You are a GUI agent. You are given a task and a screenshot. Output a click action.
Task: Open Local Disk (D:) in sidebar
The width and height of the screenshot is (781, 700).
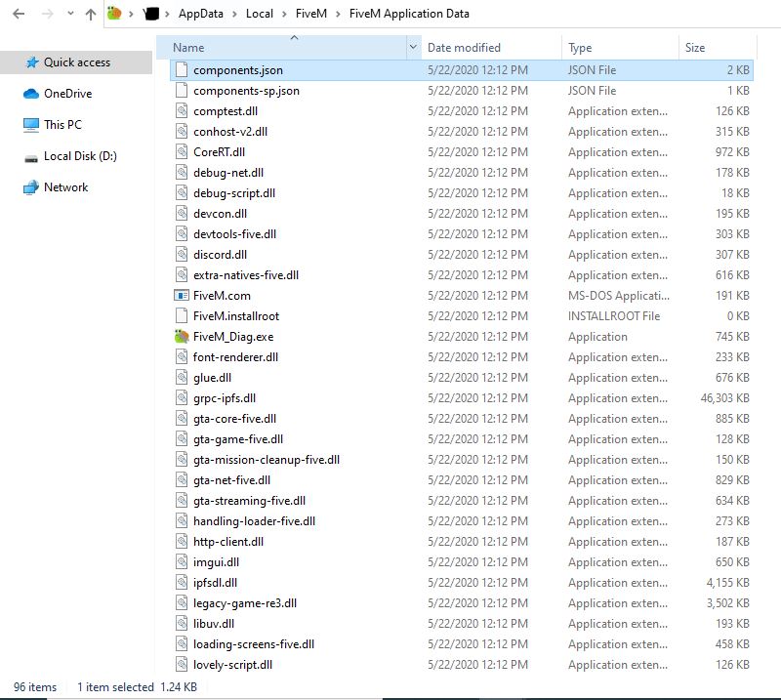80,156
